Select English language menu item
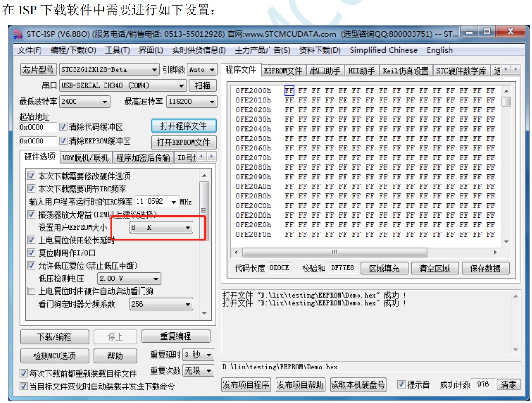 click(440, 50)
